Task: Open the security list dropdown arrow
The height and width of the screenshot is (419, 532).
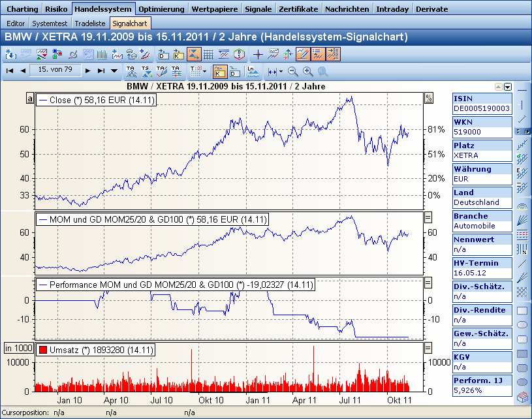Action: pos(114,70)
